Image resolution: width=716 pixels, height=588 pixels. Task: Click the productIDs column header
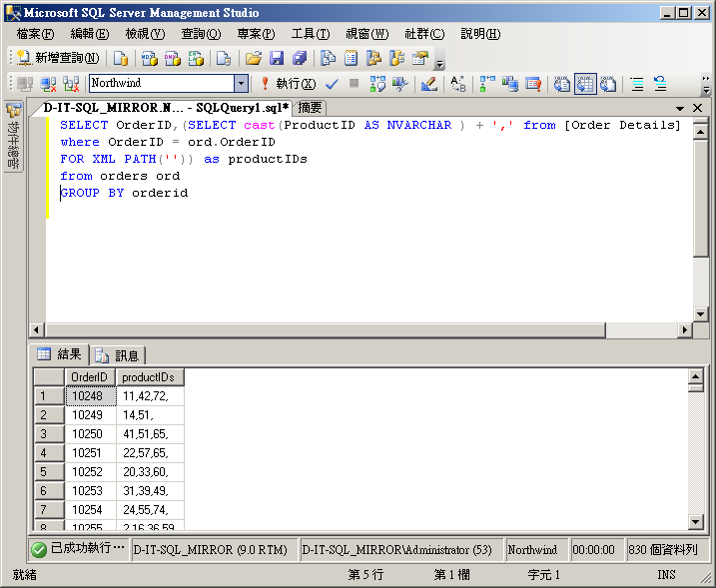150,377
